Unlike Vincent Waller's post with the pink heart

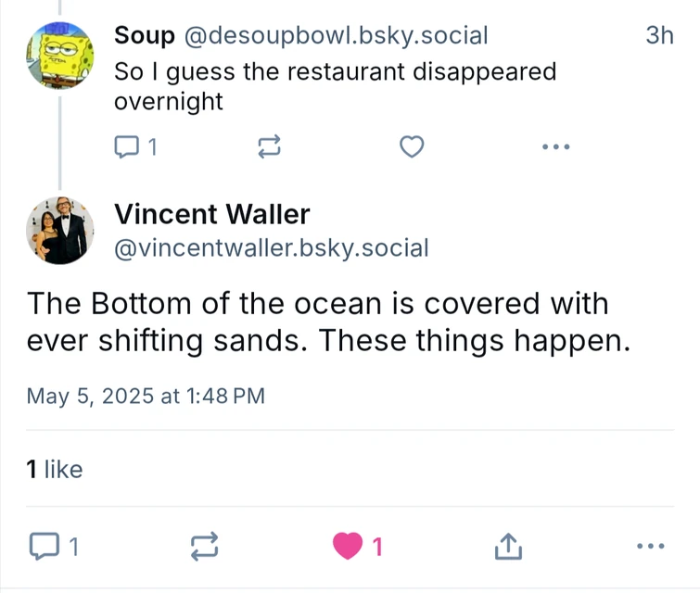[349, 547]
